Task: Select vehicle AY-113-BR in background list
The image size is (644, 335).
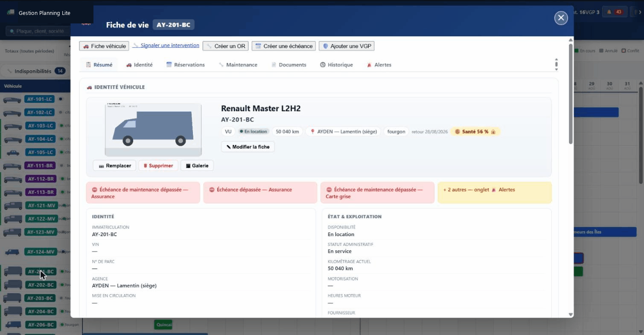Action: click(41, 192)
